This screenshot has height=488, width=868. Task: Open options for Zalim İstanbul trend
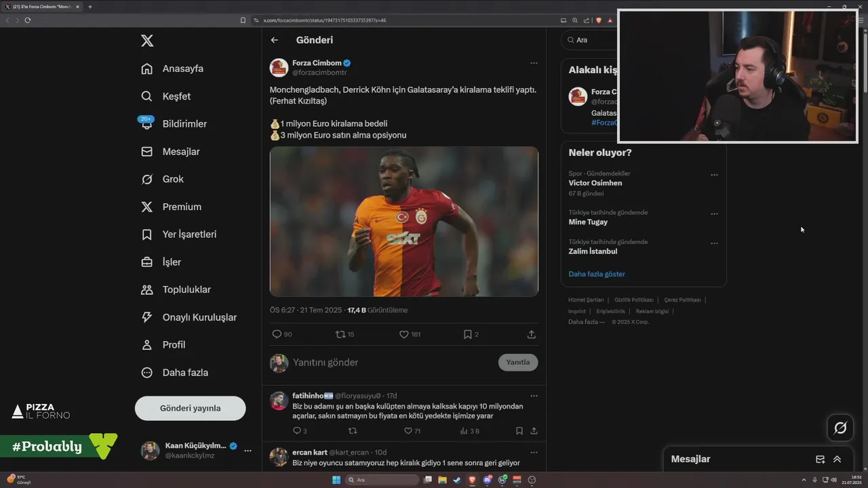pos(714,243)
